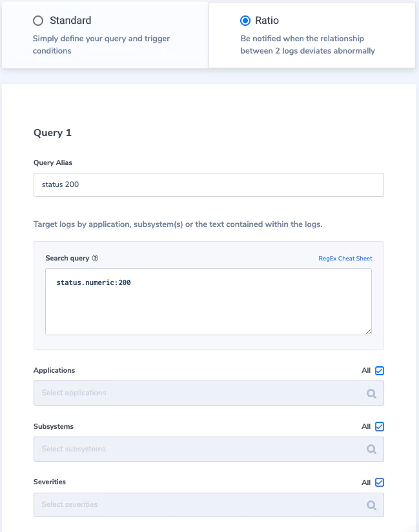419x532 pixels.
Task: Open the RegEx Cheat Sheet link
Action: point(345,258)
